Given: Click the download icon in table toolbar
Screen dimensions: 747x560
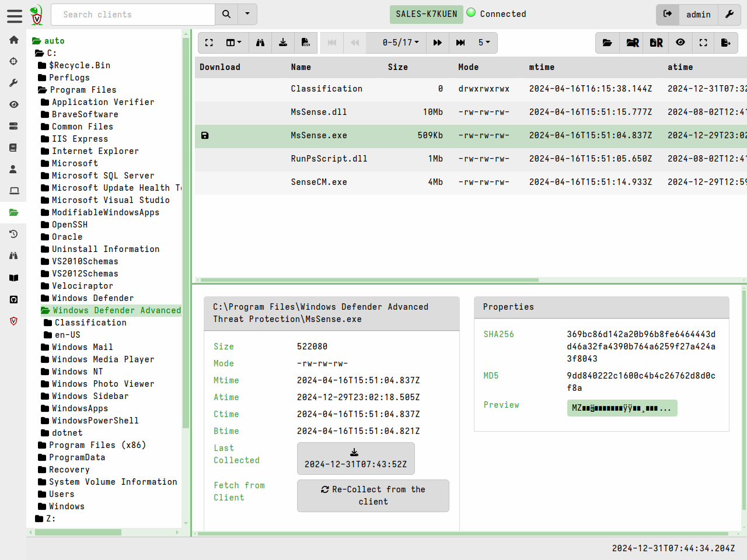Looking at the screenshot, I should pyautogui.click(x=283, y=43).
